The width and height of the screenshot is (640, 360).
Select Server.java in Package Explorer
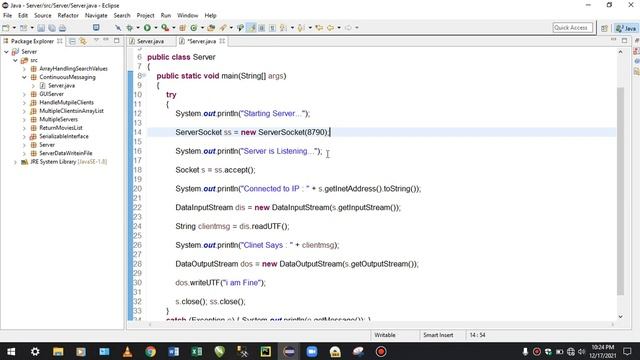point(61,86)
